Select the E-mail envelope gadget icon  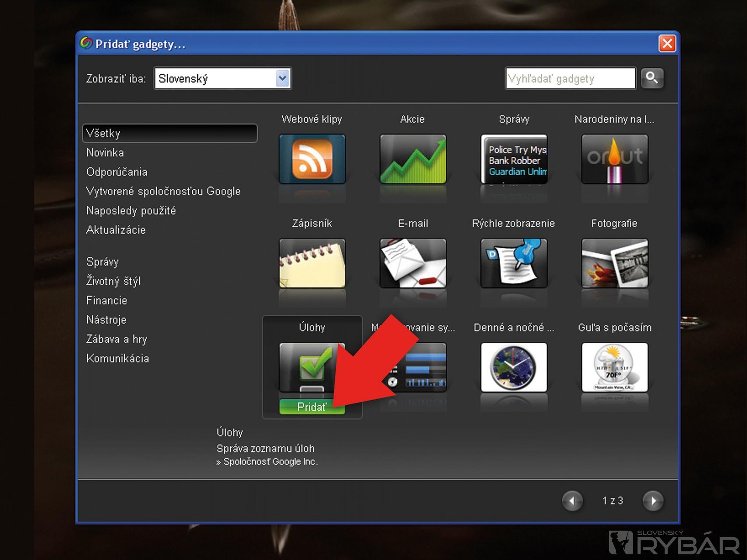tap(413, 263)
